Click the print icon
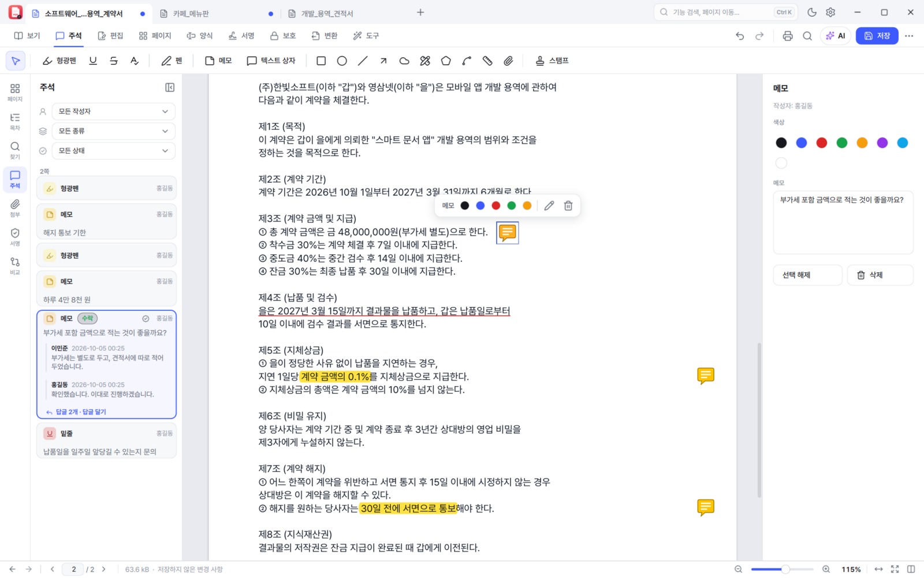This screenshot has height=578, width=924. 788,36
